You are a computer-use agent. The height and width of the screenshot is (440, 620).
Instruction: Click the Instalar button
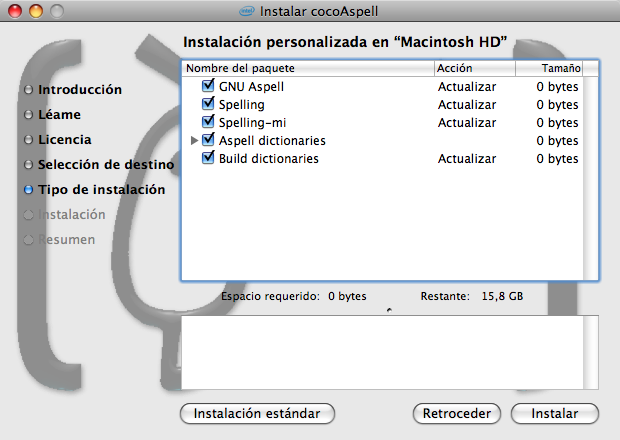click(x=555, y=414)
